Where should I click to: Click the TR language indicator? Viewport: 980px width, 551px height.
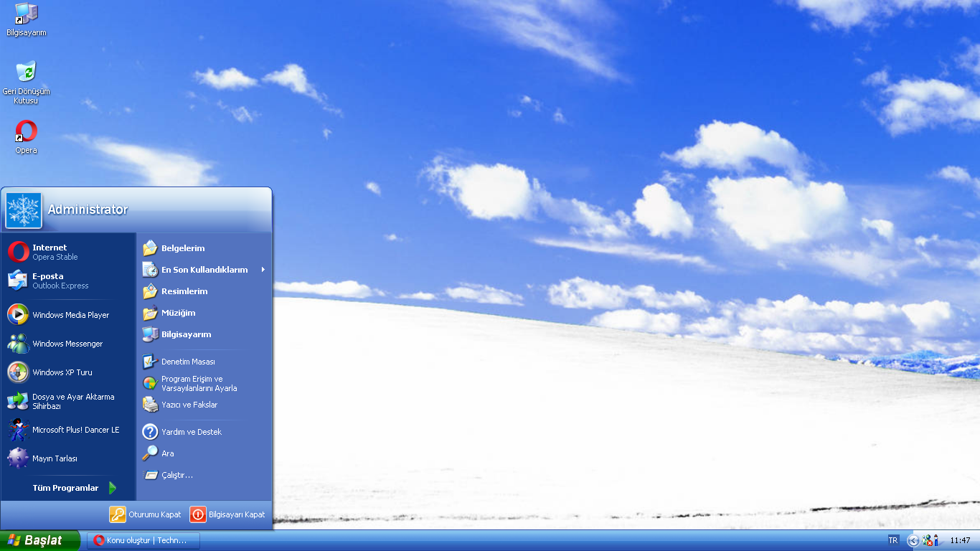tap(893, 540)
